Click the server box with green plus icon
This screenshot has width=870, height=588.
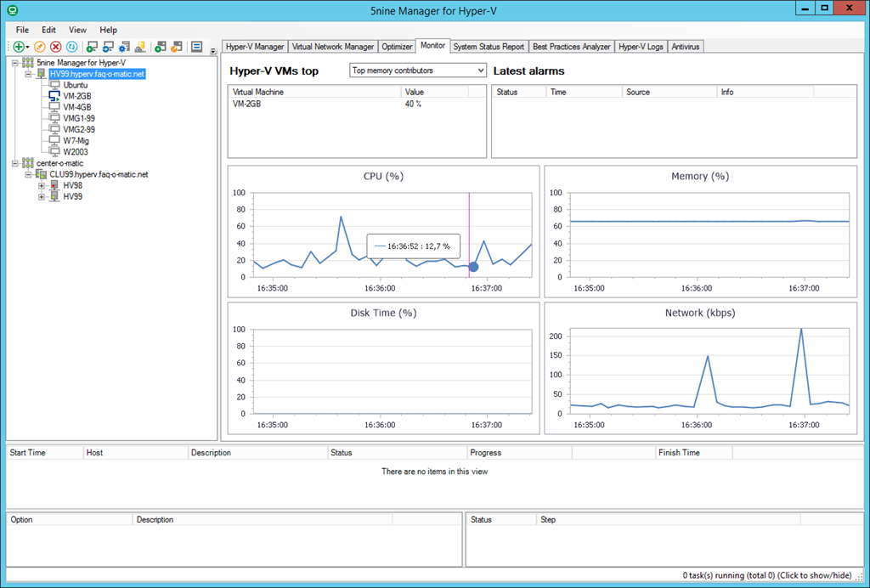pos(161,47)
